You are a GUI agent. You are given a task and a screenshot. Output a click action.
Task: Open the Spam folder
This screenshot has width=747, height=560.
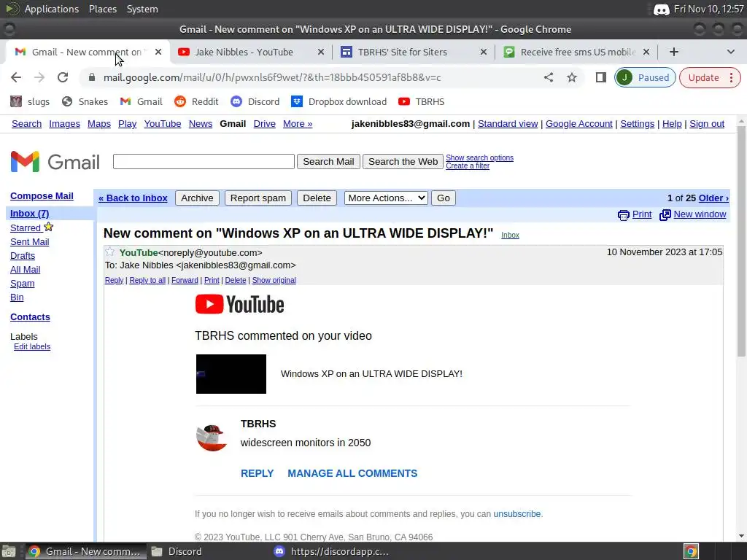(x=22, y=284)
